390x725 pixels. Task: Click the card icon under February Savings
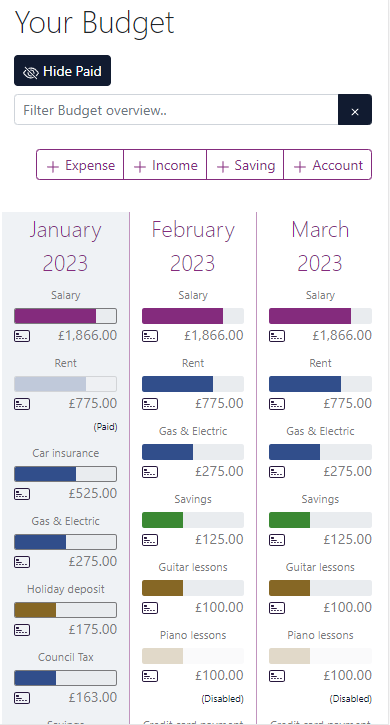coord(149,540)
